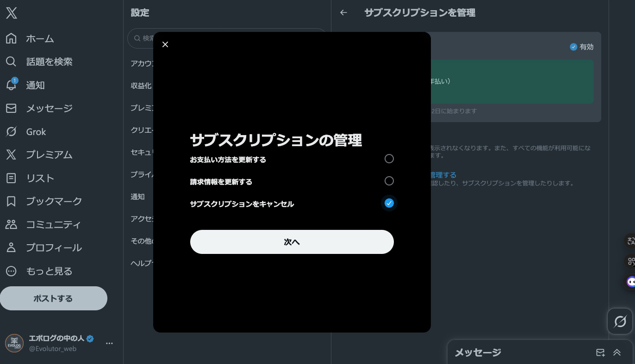
Task: Click the blue 管理する link
Action: (x=441, y=175)
